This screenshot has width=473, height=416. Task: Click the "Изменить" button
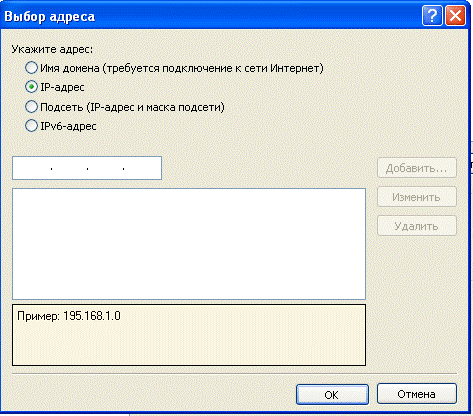pyautogui.click(x=417, y=197)
